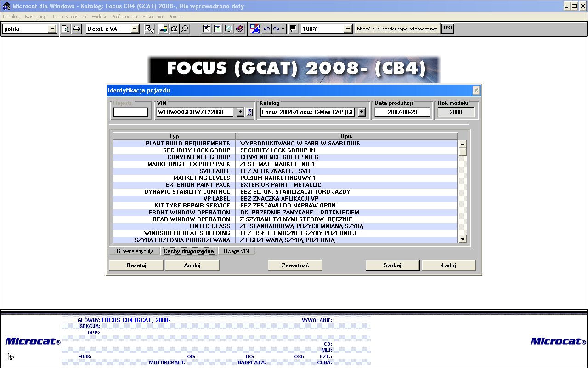
Task: Click the OSI toolbar button
Action: tap(447, 29)
